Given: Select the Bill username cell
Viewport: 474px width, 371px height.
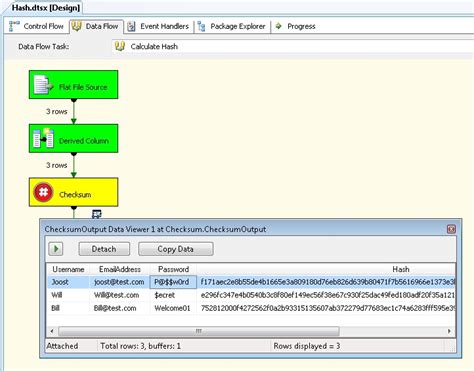Looking at the screenshot, I should point(68,308).
